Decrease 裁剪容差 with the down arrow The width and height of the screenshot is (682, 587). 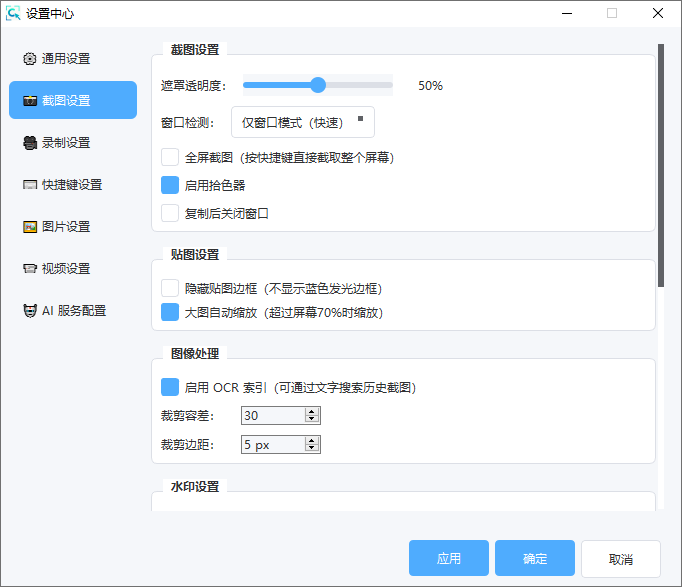pyautogui.click(x=311, y=420)
